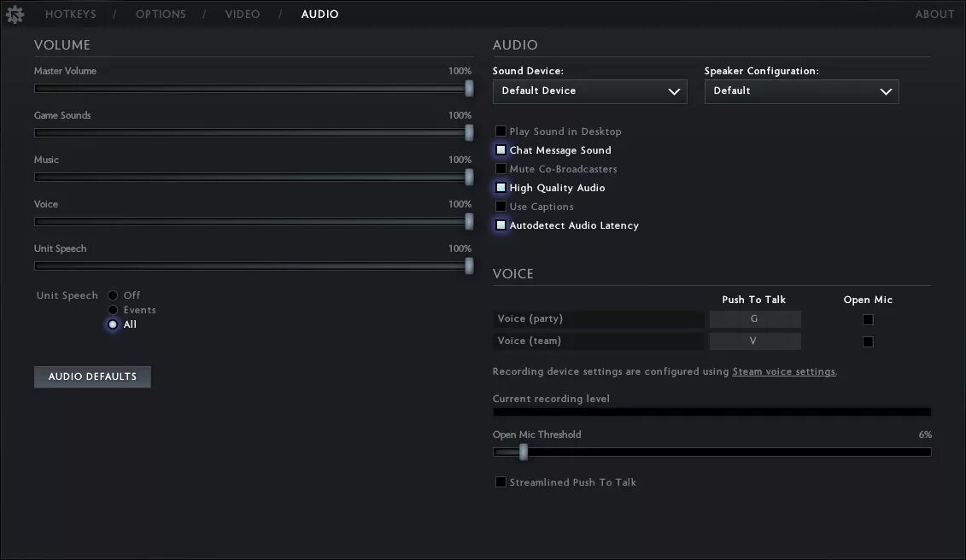
Task: Switch to the Video tab
Action: click(x=243, y=15)
